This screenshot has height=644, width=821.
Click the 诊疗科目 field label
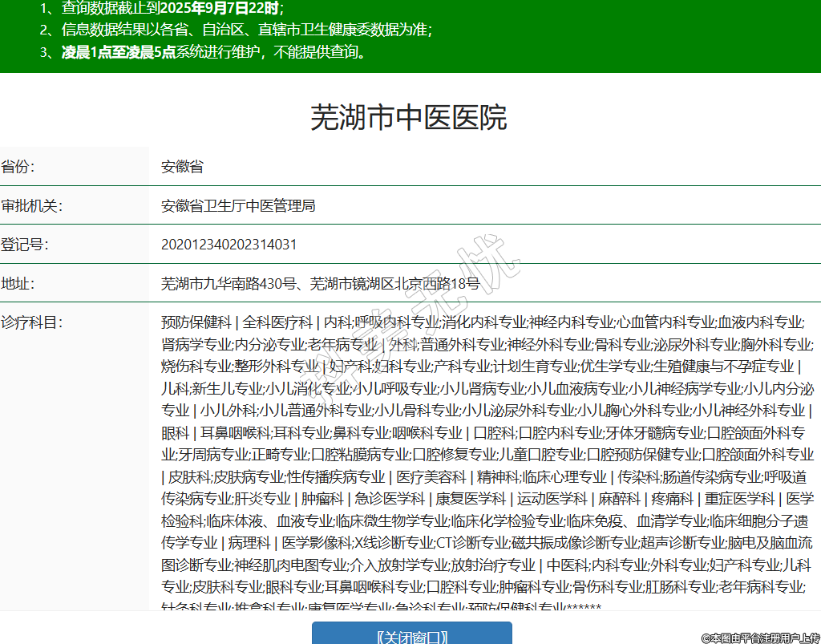point(32,322)
